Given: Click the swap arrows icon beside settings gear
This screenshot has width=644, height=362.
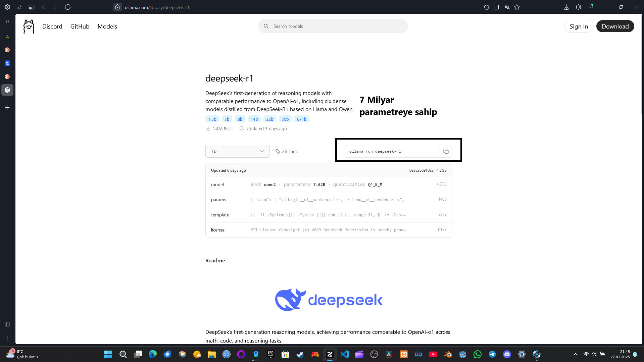Looking at the screenshot, I should pyautogui.click(x=19, y=7).
